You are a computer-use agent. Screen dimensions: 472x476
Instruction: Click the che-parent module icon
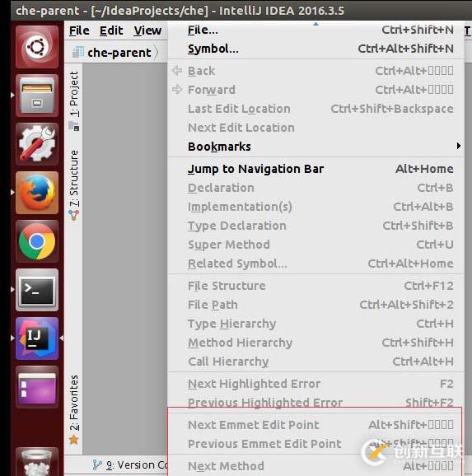(x=78, y=52)
